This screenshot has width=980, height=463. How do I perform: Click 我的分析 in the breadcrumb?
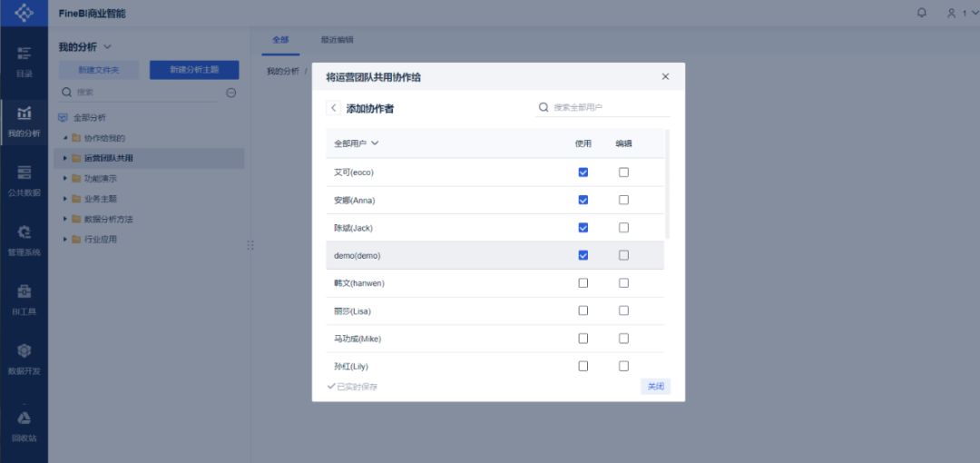coord(283,72)
